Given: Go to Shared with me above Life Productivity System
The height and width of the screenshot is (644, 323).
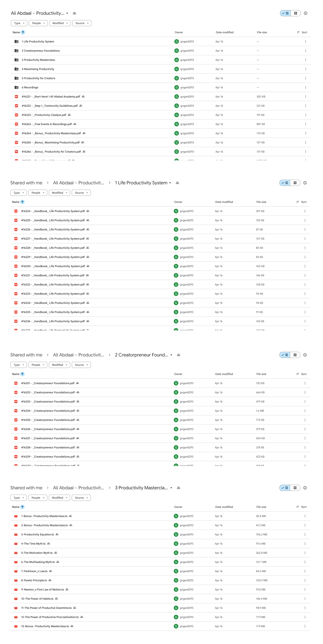Looking at the screenshot, I should (x=26, y=183).
